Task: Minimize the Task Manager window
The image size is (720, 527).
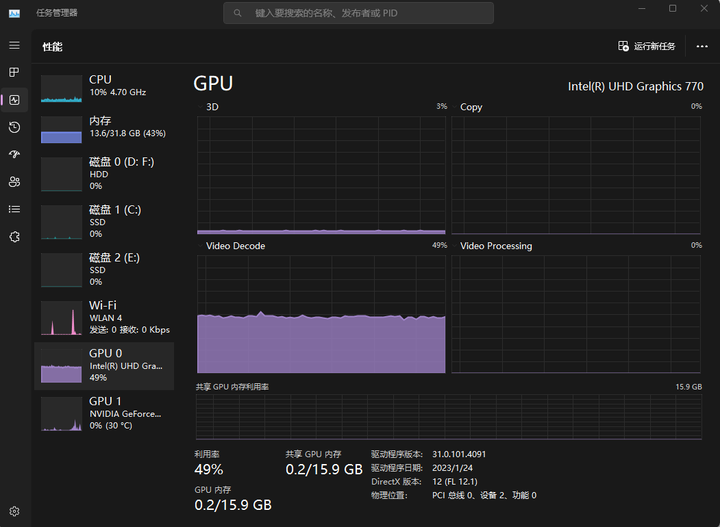Action: pos(642,9)
